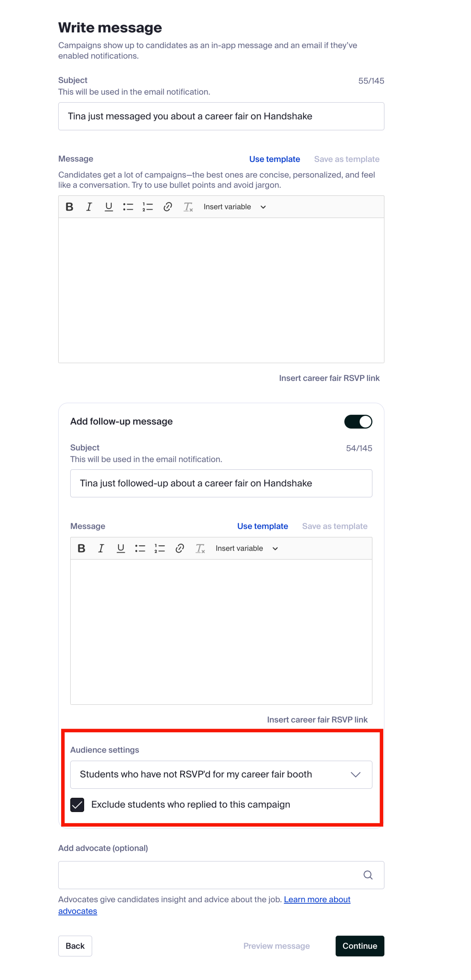Insert hyperlink in the main message editor
The image size is (471, 980).
click(x=167, y=207)
